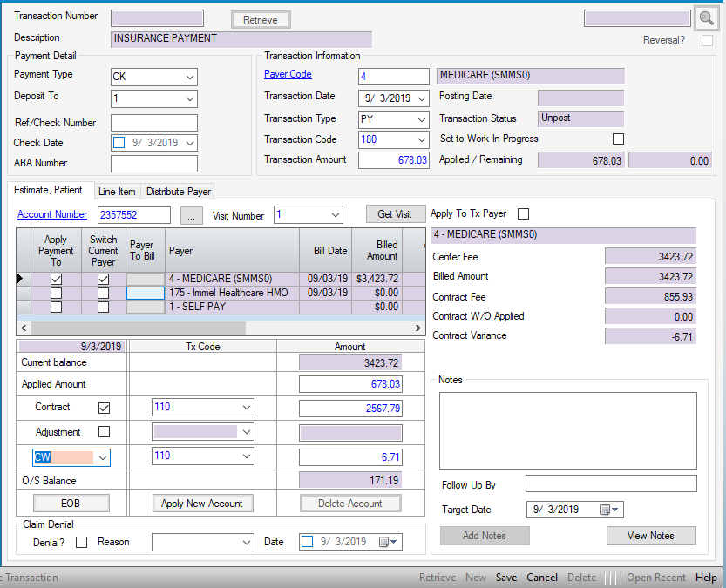The image size is (726, 588).
Task: Tick the Claim Denial checkbox
Action: pos(82,542)
